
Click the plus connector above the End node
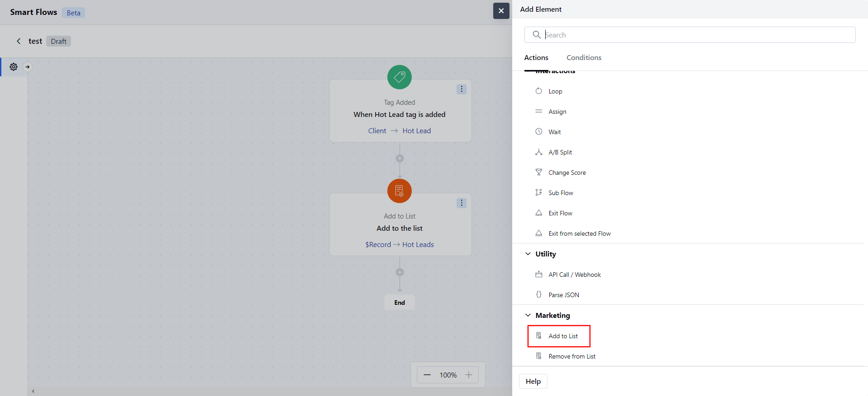[400, 272]
